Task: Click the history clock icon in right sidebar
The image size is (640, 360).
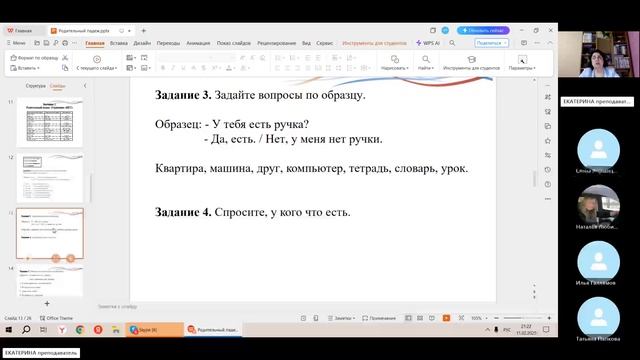Action: [548, 170]
